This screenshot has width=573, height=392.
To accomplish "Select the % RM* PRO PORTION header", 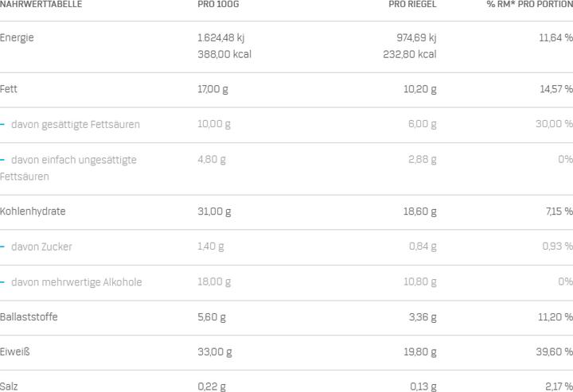I will click(x=529, y=5).
